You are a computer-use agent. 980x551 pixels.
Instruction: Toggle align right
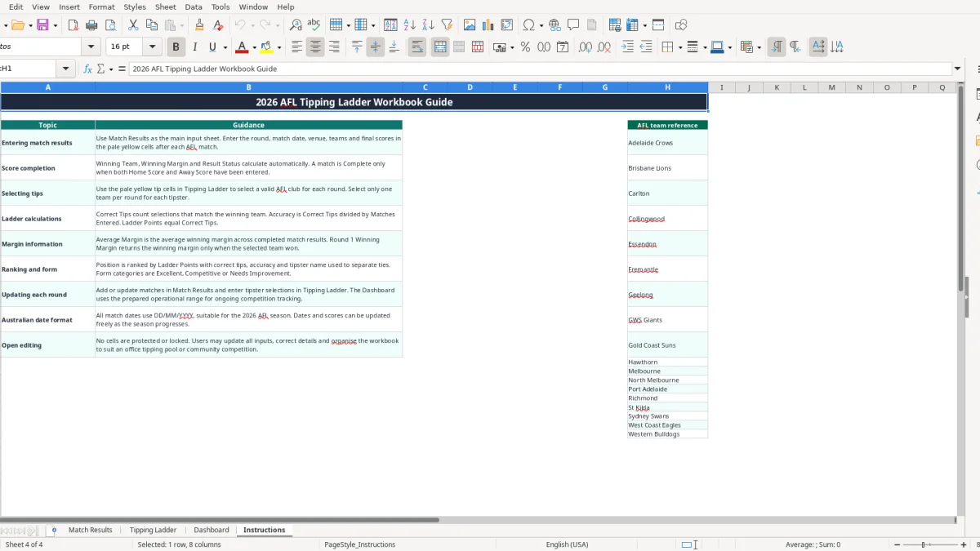[x=334, y=47]
